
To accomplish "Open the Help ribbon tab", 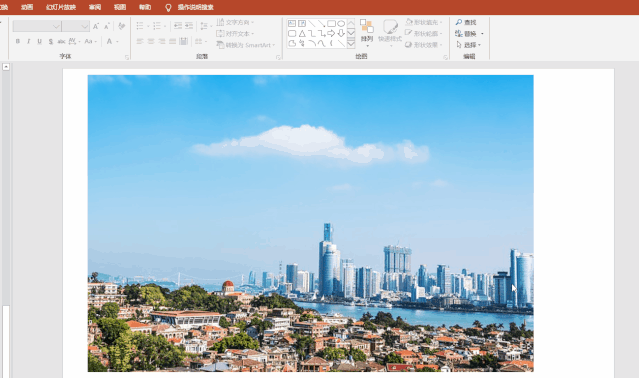I will (x=145, y=7).
